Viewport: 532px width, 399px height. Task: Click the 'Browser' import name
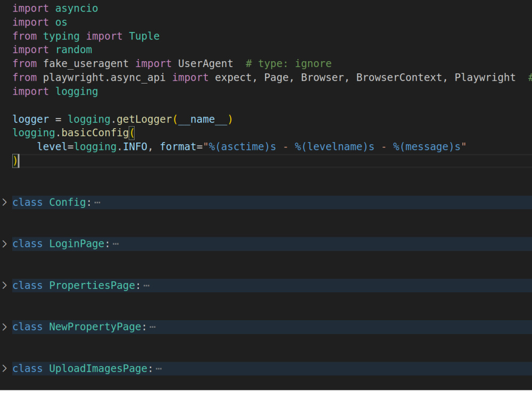322,78
